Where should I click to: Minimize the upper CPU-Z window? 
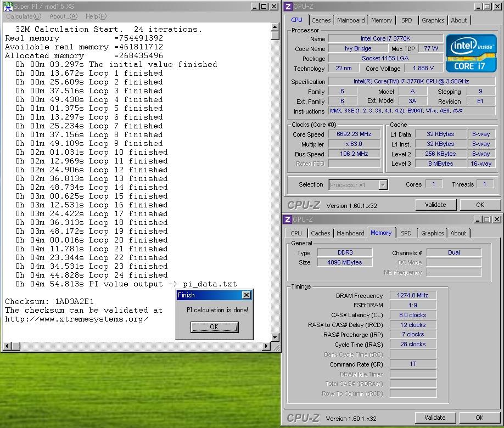coord(478,7)
